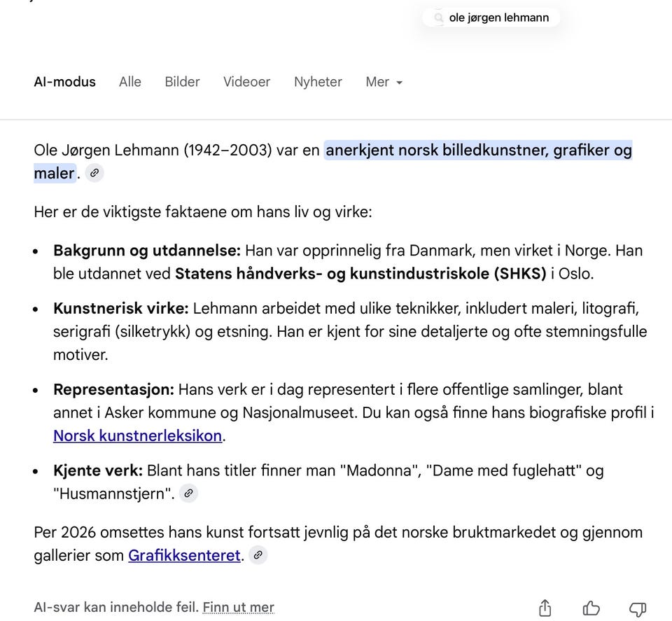Select the highlighted text about billedkunstner
Screen dimensions: 672x621
(x=478, y=150)
